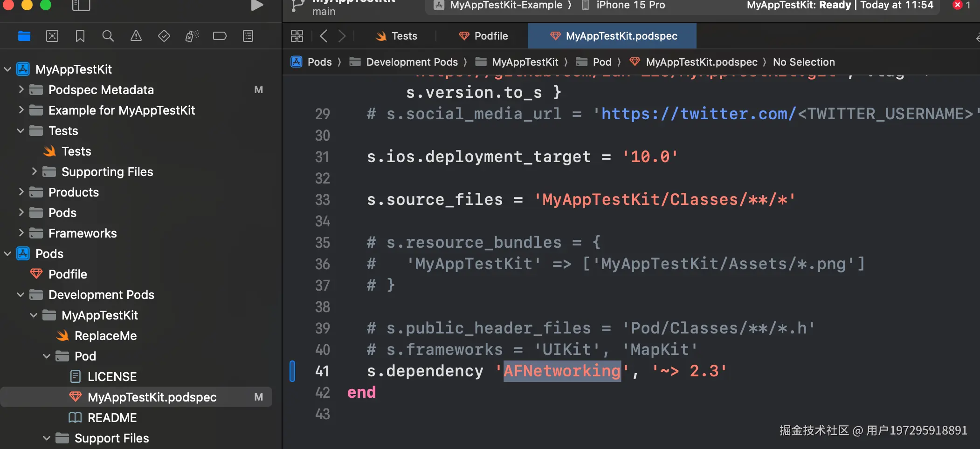980x449 pixels.
Task: Collapse the Pods project root
Action: [7, 254]
